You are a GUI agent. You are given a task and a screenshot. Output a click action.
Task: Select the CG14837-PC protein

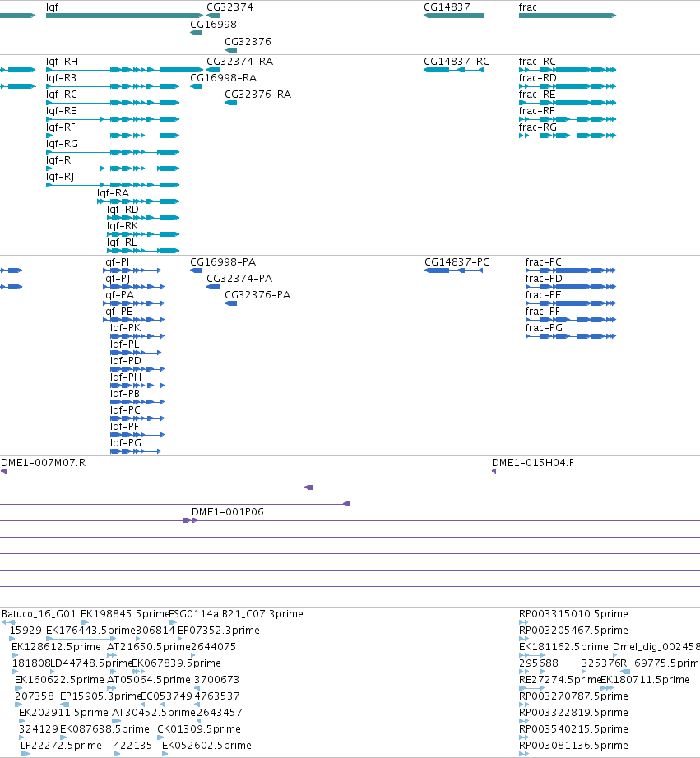click(454, 270)
